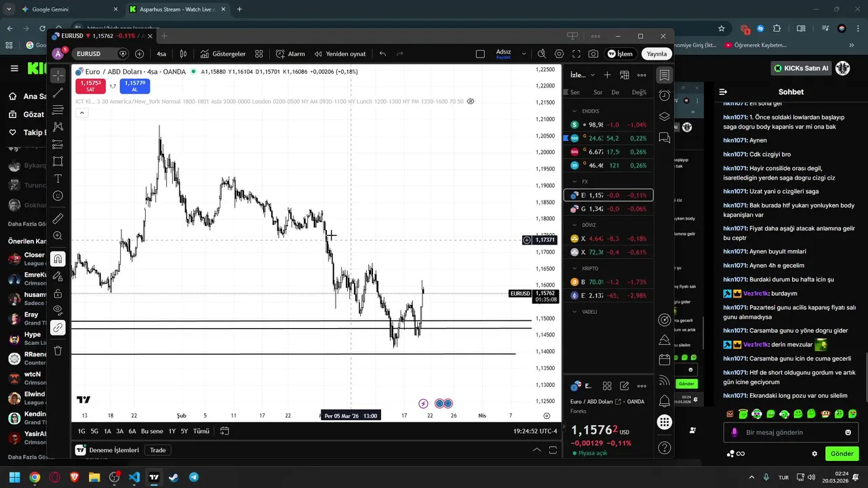The image size is (868, 488).
Task: Click the Yayınla publish button
Action: [656, 54]
